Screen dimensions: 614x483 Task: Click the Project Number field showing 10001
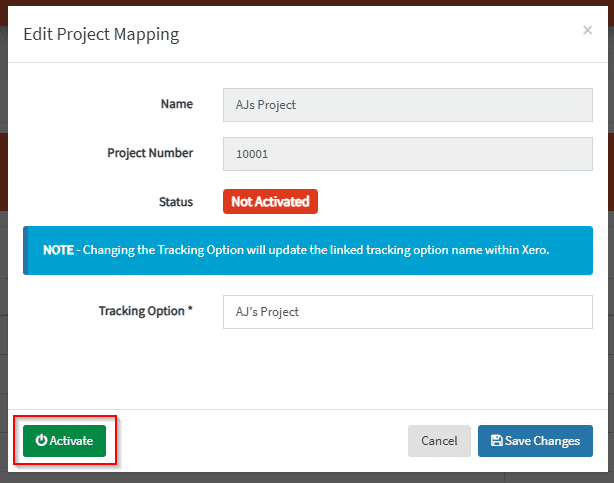[x=407, y=155]
